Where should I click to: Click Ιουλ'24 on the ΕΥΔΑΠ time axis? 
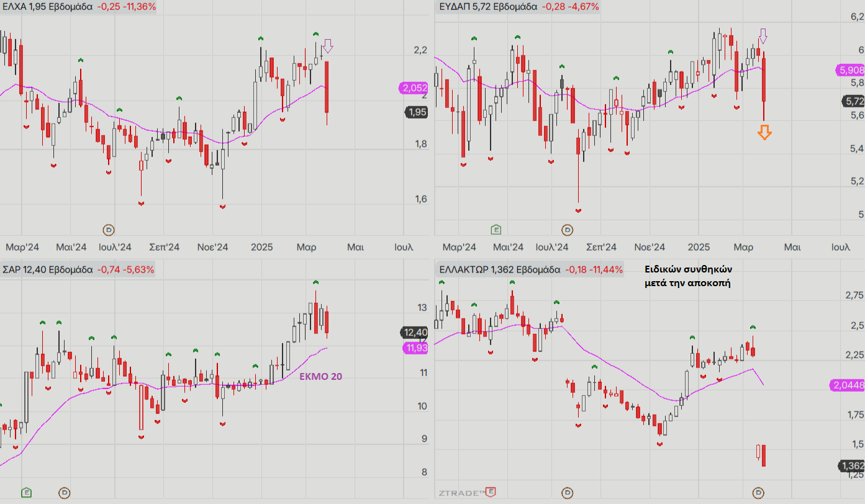[552, 247]
